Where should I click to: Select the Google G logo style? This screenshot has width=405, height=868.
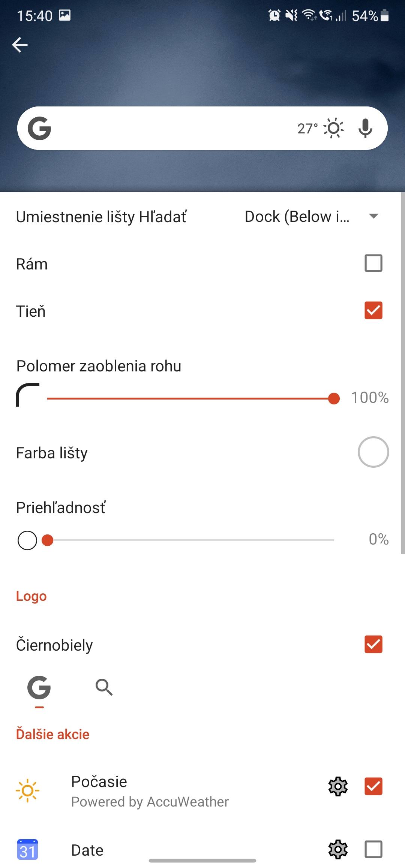coord(39,688)
